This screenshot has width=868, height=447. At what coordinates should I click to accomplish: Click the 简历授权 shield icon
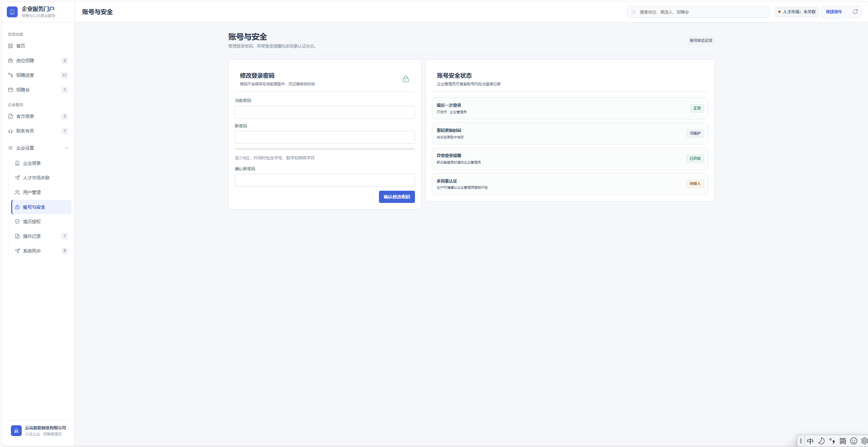point(17,222)
